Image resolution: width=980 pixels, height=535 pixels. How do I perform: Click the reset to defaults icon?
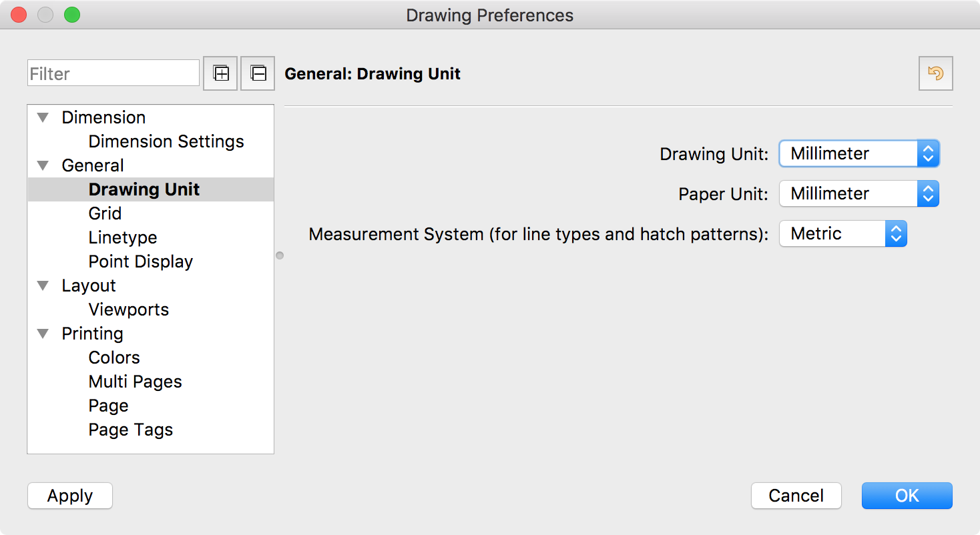coord(935,73)
